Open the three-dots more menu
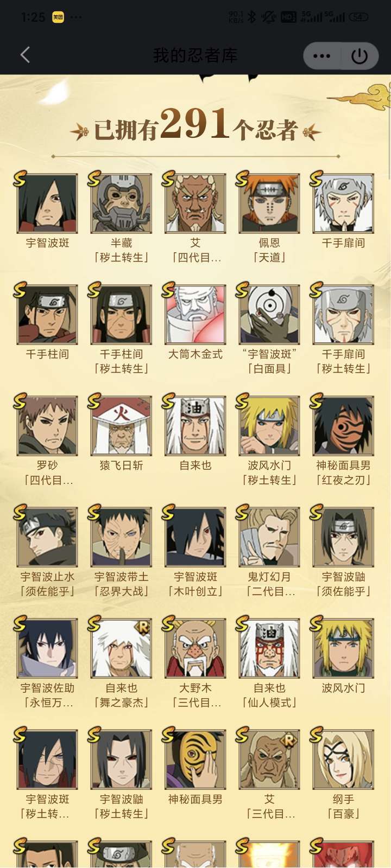The image size is (391, 868). tap(321, 55)
